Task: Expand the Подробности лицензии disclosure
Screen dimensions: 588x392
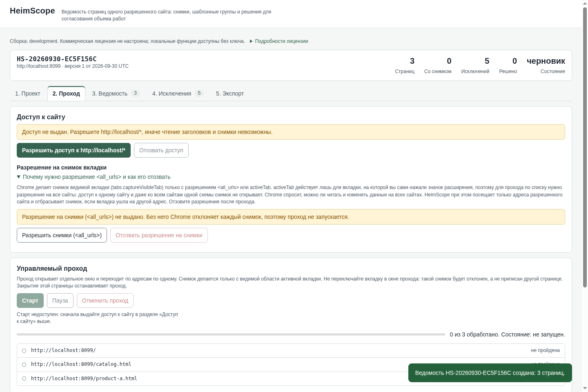Action: 279,41
